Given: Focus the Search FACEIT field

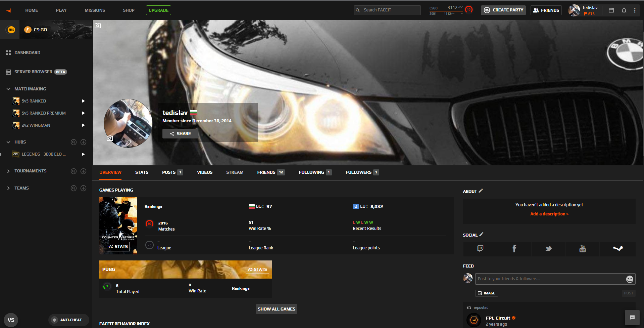Looking at the screenshot, I should (x=387, y=10).
